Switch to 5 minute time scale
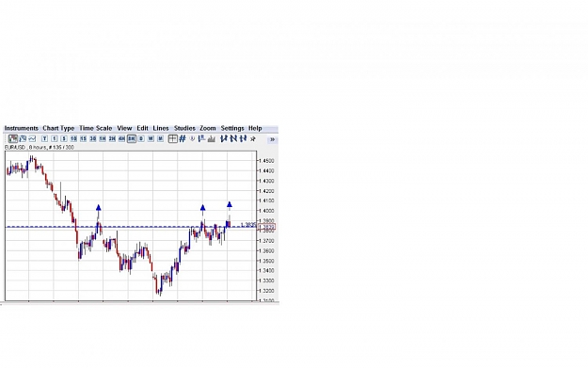 (x=64, y=138)
